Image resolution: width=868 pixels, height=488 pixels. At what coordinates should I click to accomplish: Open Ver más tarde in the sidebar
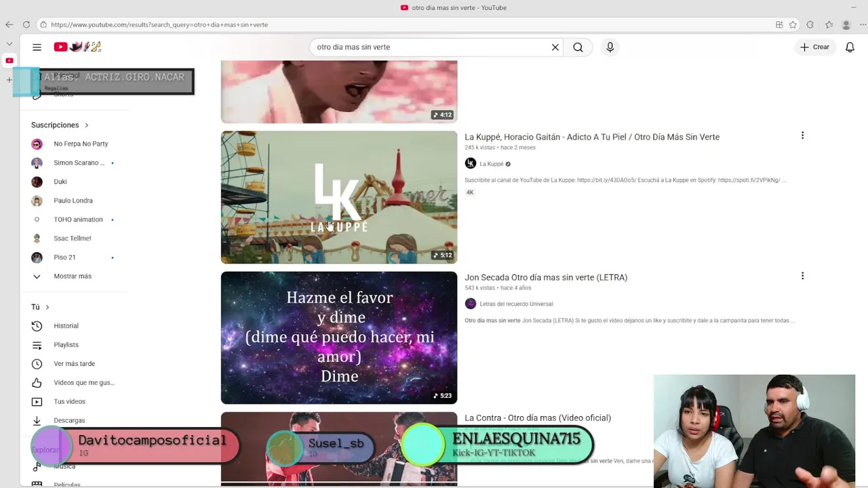point(73,364)
